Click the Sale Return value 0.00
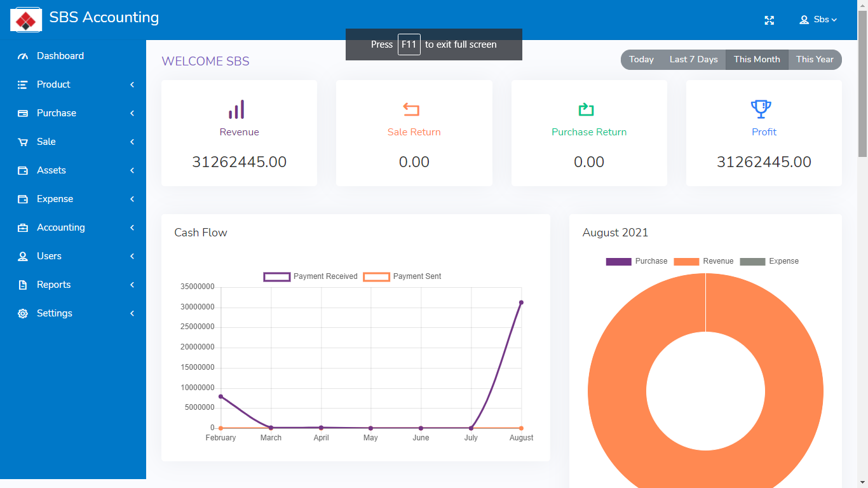The image size is (868, 488). [414, 162]
